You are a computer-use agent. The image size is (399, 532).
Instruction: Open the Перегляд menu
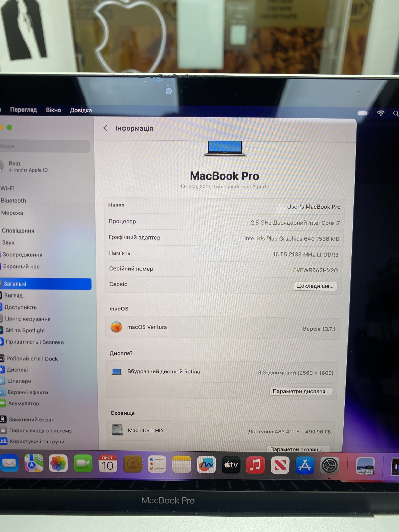(x=23, y=110)
